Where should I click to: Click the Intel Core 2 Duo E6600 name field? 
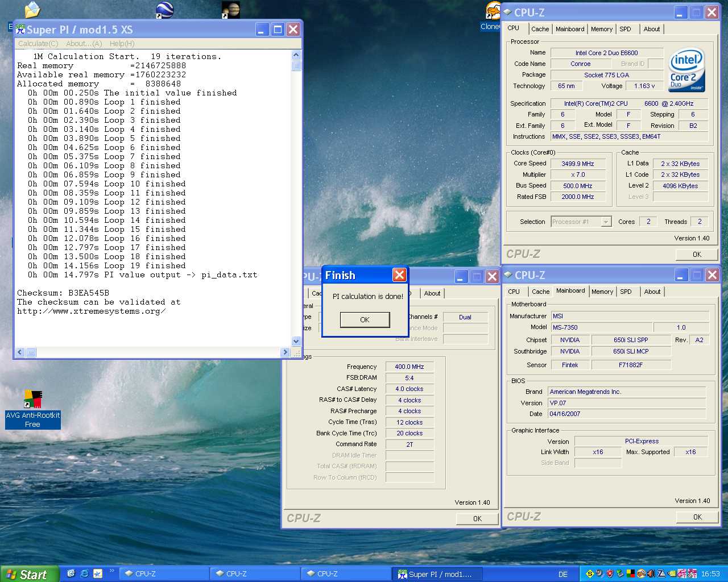[x=606, y=53]
